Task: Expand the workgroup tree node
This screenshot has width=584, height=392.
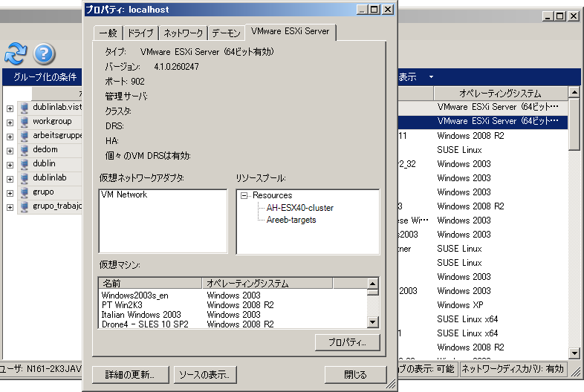Action: click(x=10, y=122)
